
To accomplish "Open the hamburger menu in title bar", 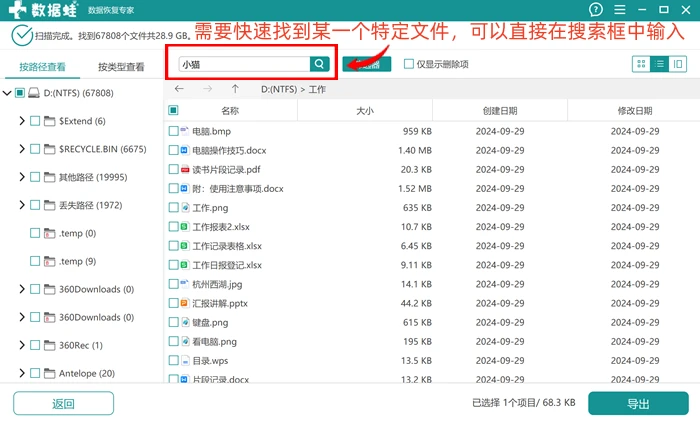I will [x=620, y=9].
